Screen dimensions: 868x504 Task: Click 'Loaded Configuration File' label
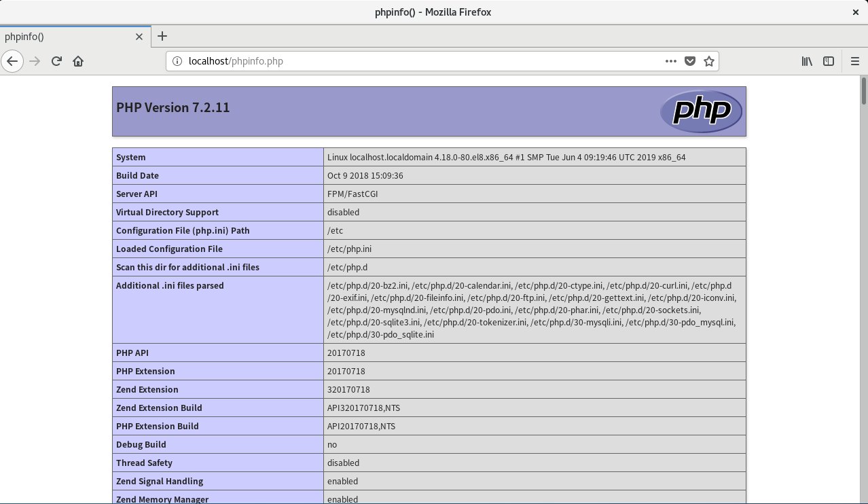(x=169, y=249)
